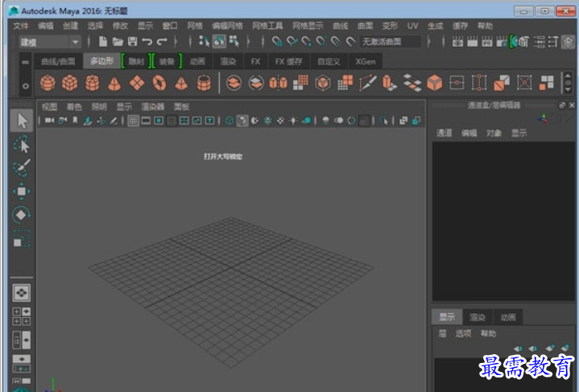Open the viewport 视图 menu
579x392 pixels.
49,107
